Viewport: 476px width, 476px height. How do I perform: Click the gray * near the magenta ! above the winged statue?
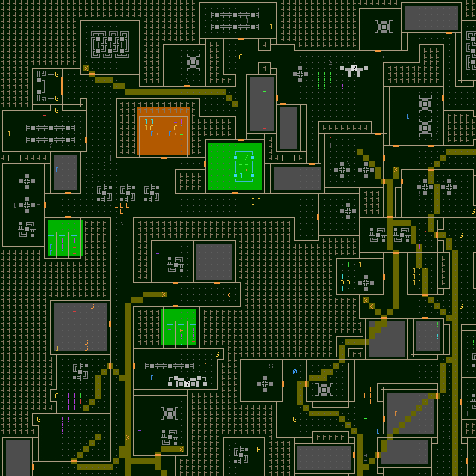pyautogui.click(x=384, y=57)
